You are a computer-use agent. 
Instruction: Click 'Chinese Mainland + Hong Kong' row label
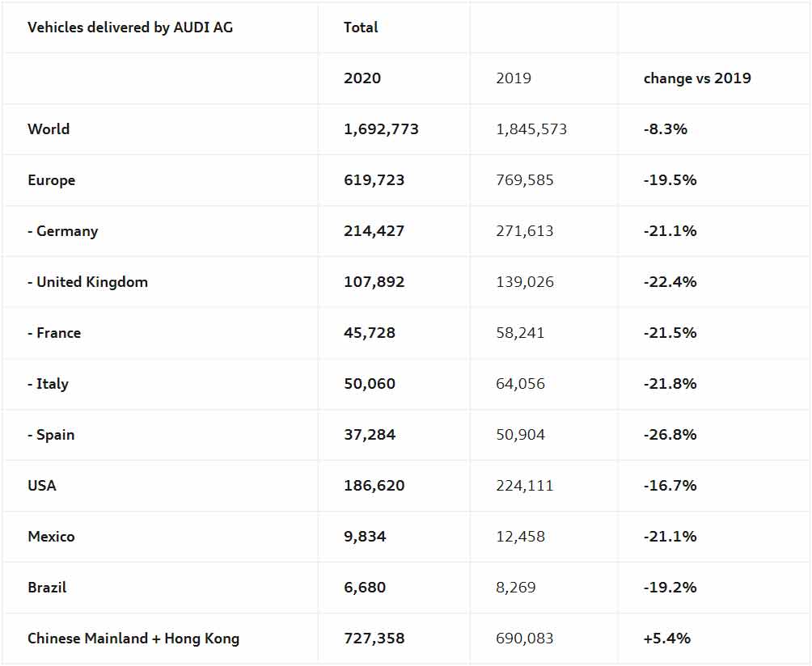tap(133, 639)
